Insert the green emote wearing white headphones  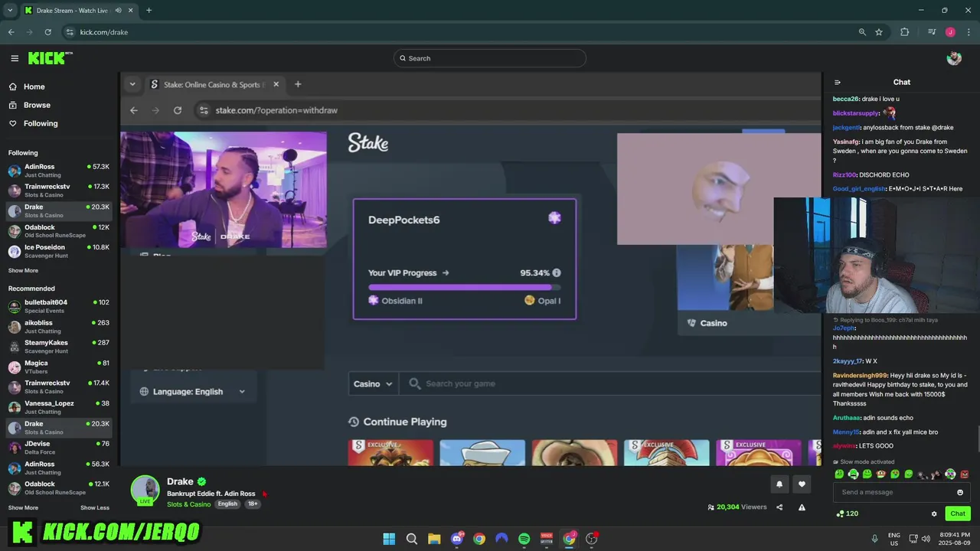point(853,474)
